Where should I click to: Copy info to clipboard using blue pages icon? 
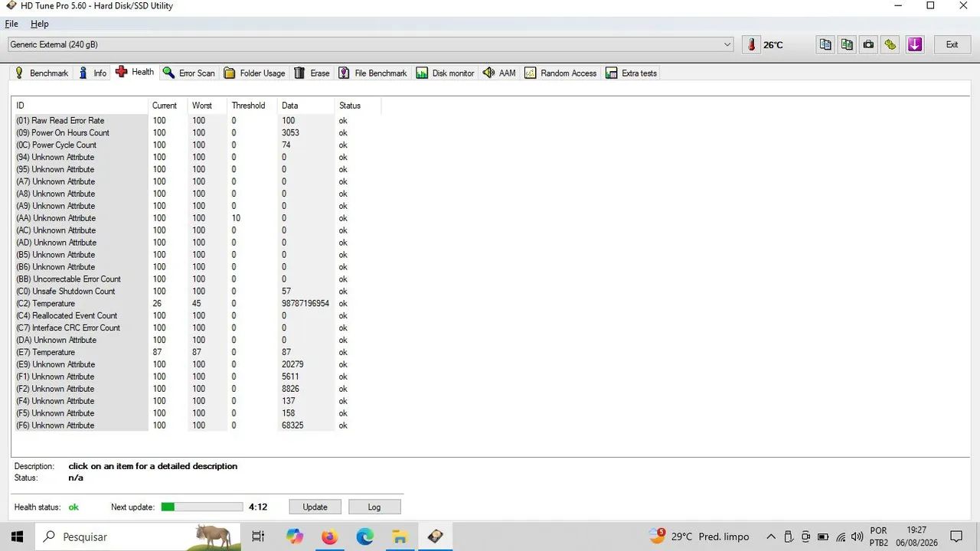pos(825,44)
